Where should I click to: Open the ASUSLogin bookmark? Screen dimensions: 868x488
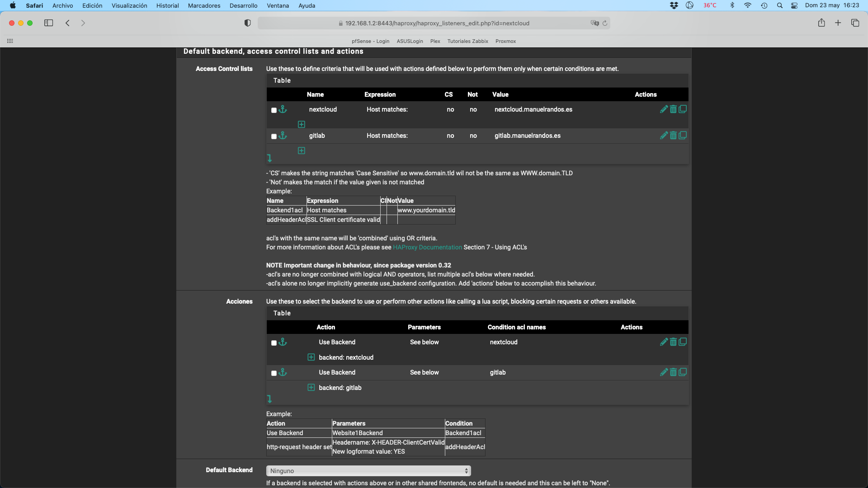point(410,41)
